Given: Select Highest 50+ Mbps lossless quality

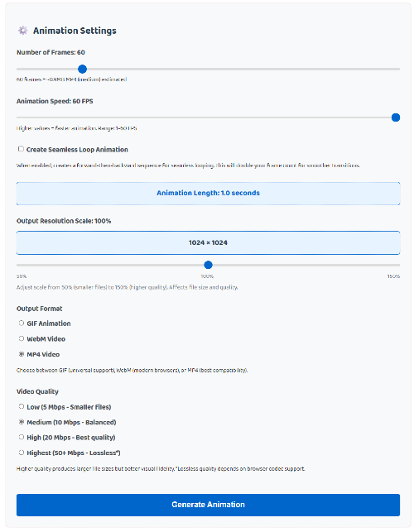Looking at the screenshot, I should (21, 453).
